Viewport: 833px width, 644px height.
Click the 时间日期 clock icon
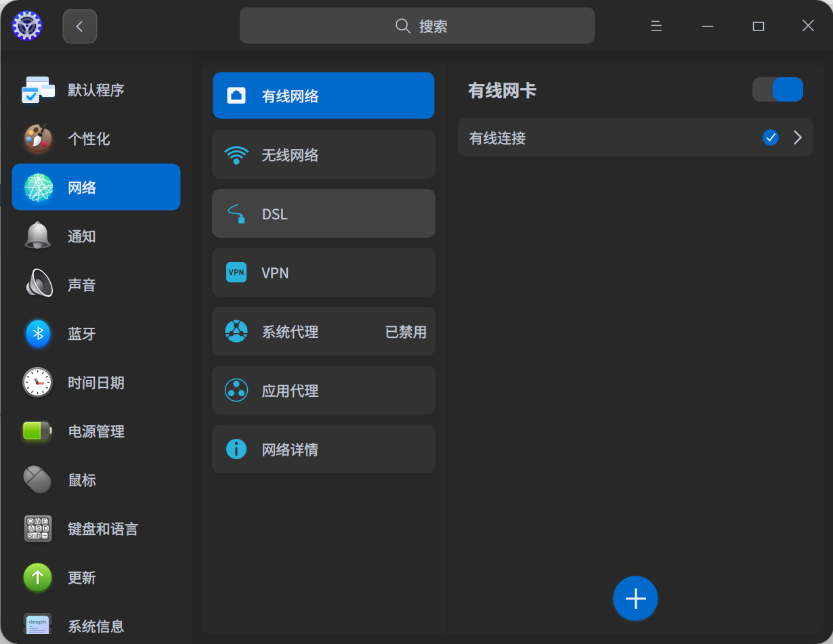tap(38, 383)
